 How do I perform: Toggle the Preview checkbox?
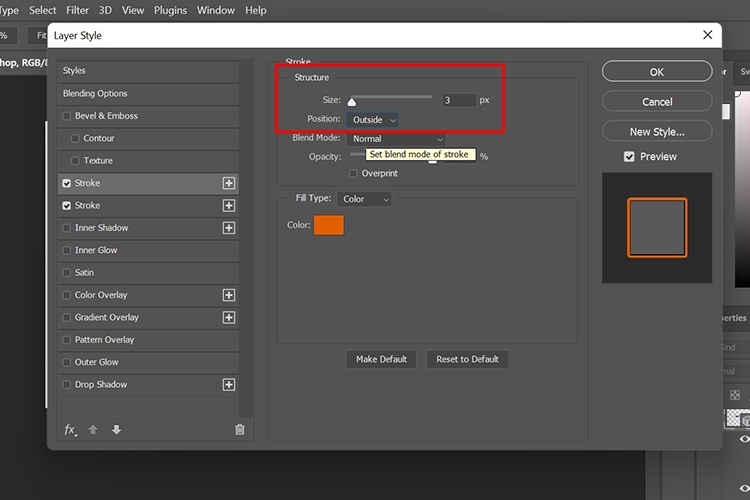(x=629, y=156)
